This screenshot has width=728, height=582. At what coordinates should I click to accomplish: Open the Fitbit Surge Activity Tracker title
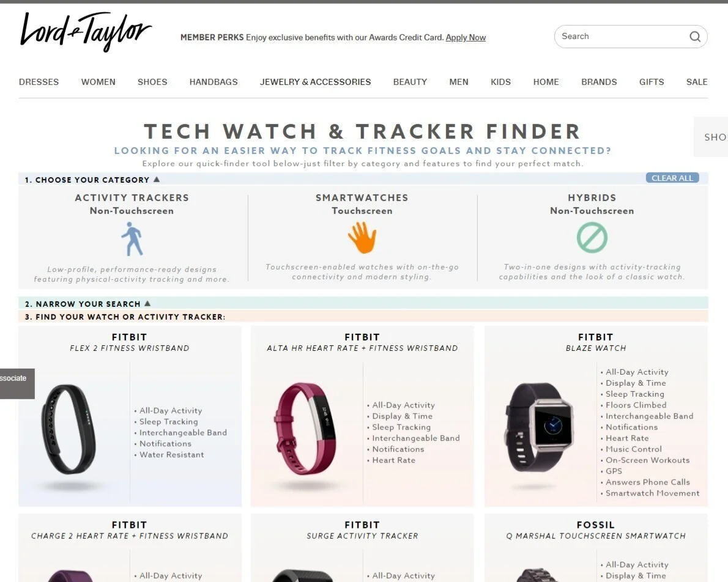(x=362, y=530)
